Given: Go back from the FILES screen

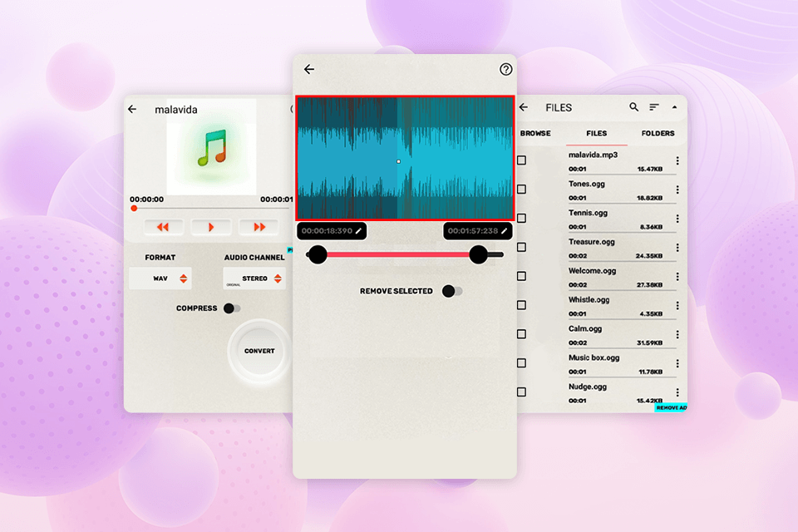Looking at the screenshot, I should [524, 107].
